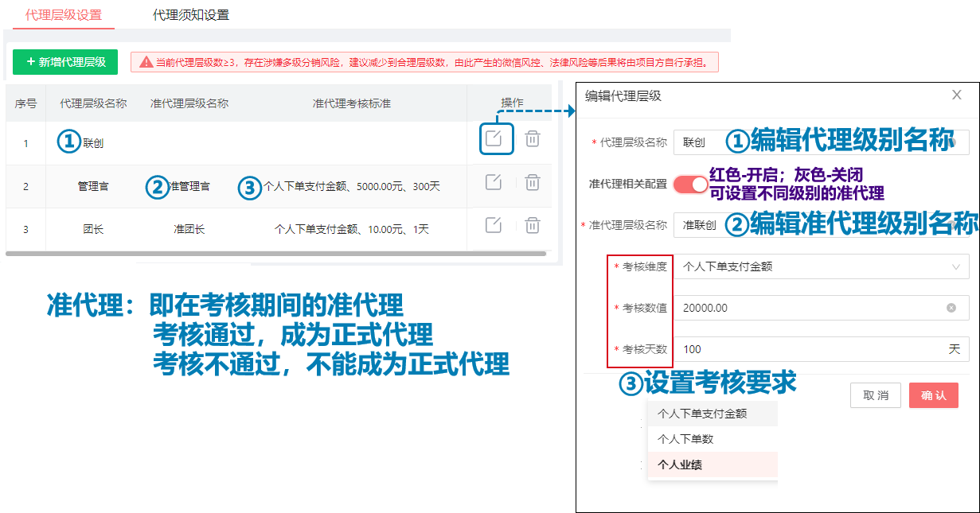Select 个人下单数 from dropdown list
Image resolution: width=980 pixels, height=513 pixels.
tap(685, 439)
